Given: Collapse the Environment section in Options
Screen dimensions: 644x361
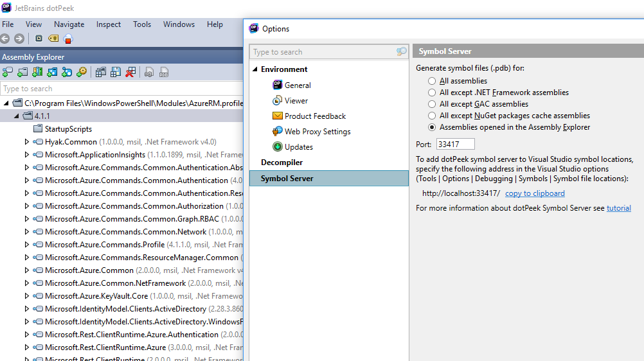Looking at the screenshot, I should pos(255,69).
